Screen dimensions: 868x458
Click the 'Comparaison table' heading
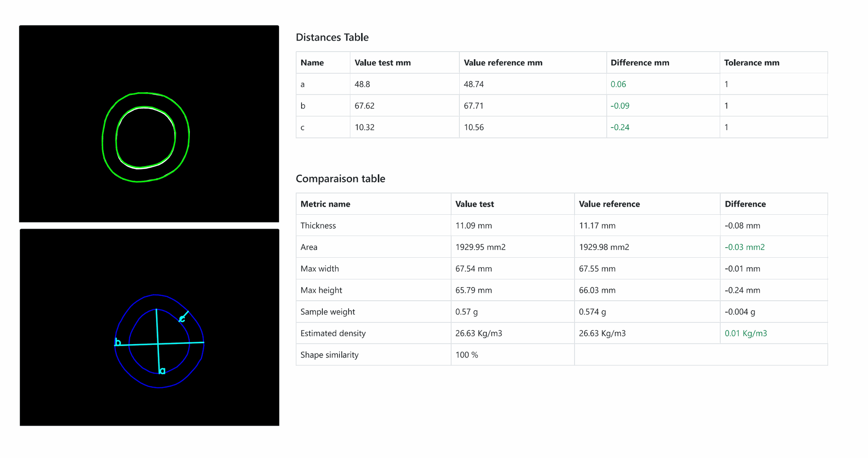click(x=340, y=179)
